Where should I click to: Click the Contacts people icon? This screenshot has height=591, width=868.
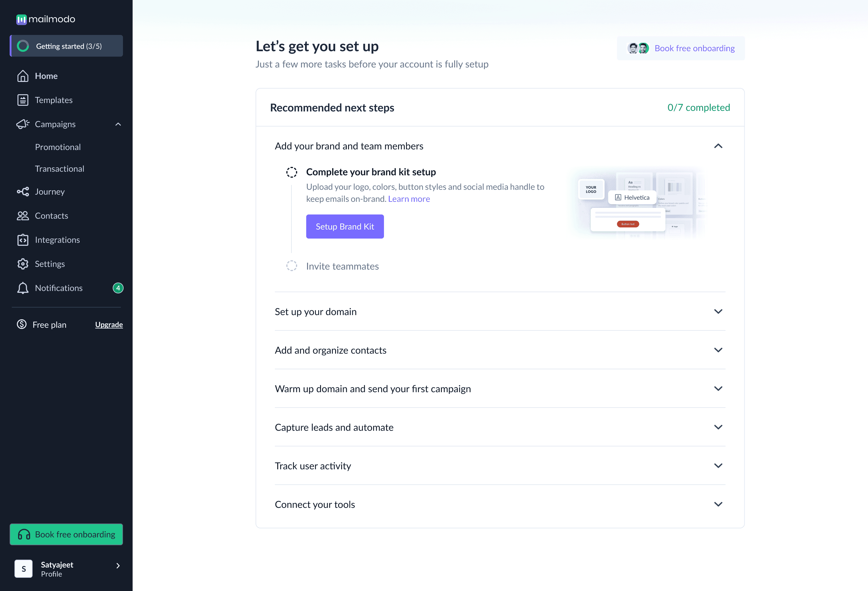[x=23, y=216]
